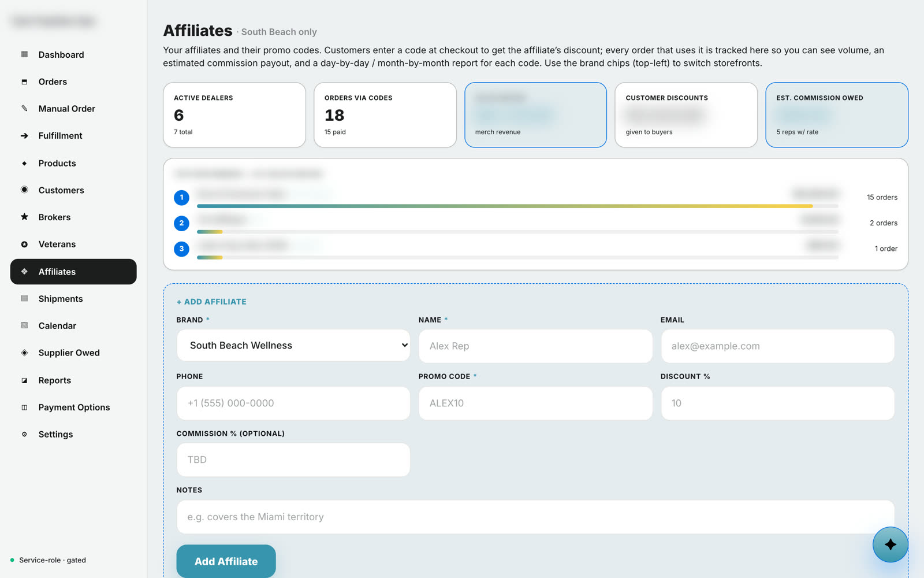
Task: Click the Orders sidebar icon
Action: click(24, 81)
